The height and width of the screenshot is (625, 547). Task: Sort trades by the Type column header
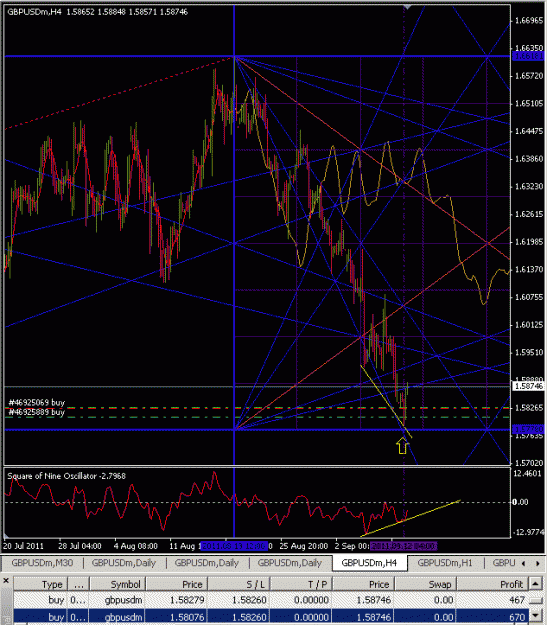tap(41, 584)
